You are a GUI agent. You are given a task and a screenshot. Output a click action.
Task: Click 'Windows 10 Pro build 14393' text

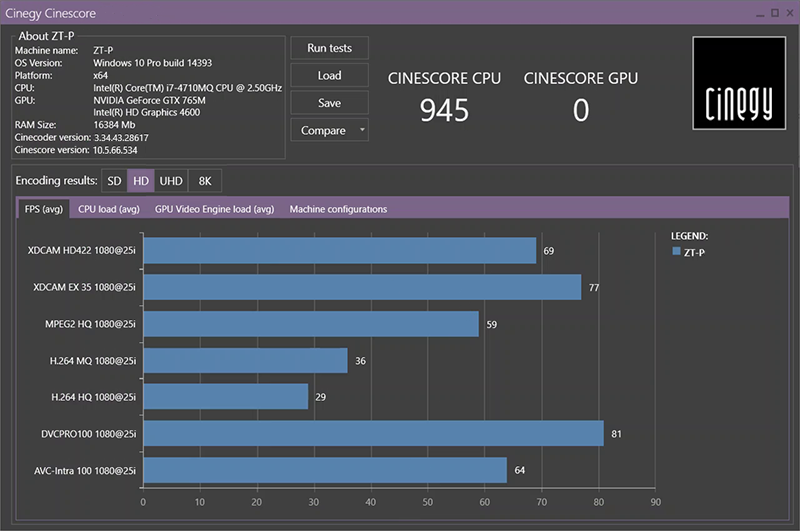[x=152, y=63]
